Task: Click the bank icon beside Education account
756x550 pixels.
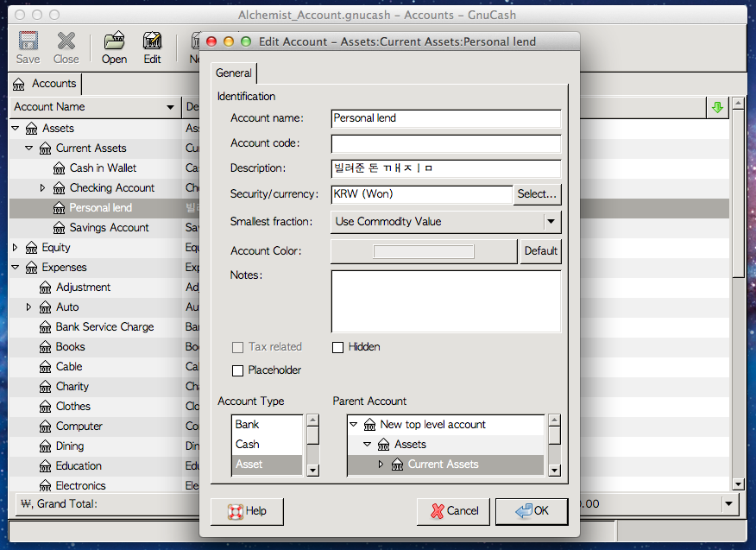Action: coord(46,466)
